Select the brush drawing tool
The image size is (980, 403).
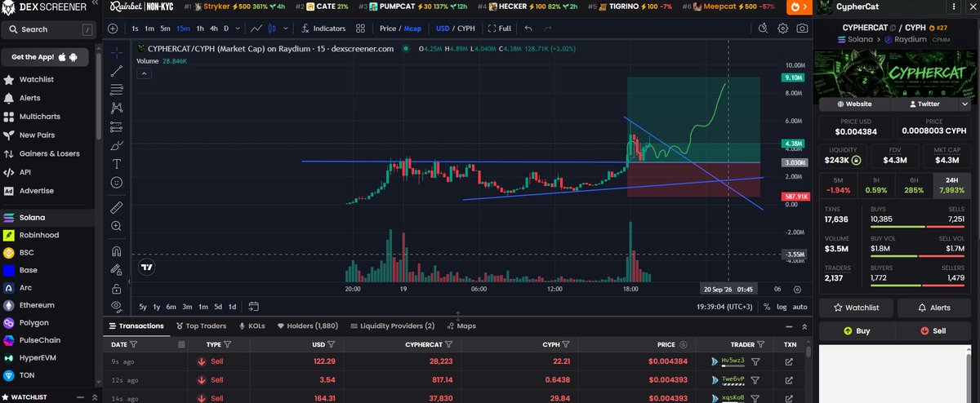(x=116, y=145)
